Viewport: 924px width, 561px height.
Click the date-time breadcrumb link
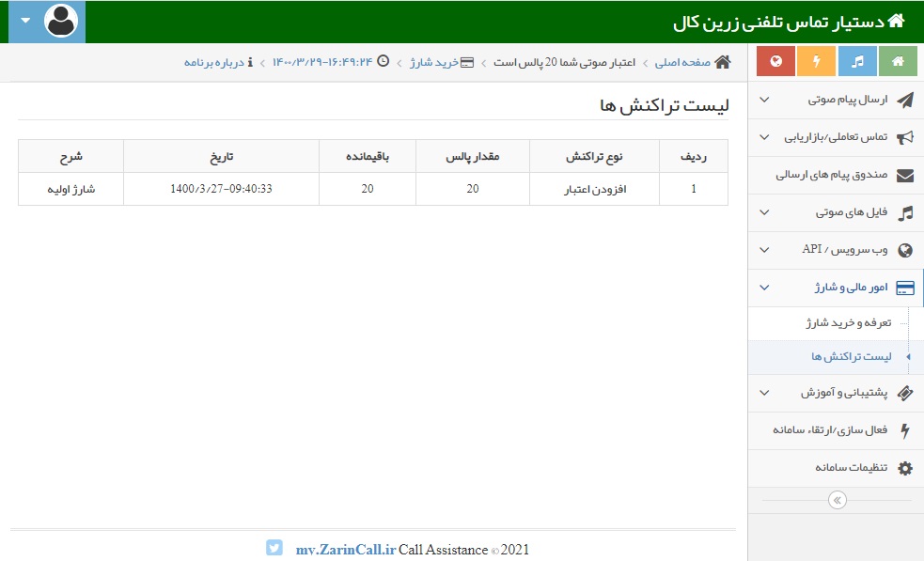(x=322, y=62)
